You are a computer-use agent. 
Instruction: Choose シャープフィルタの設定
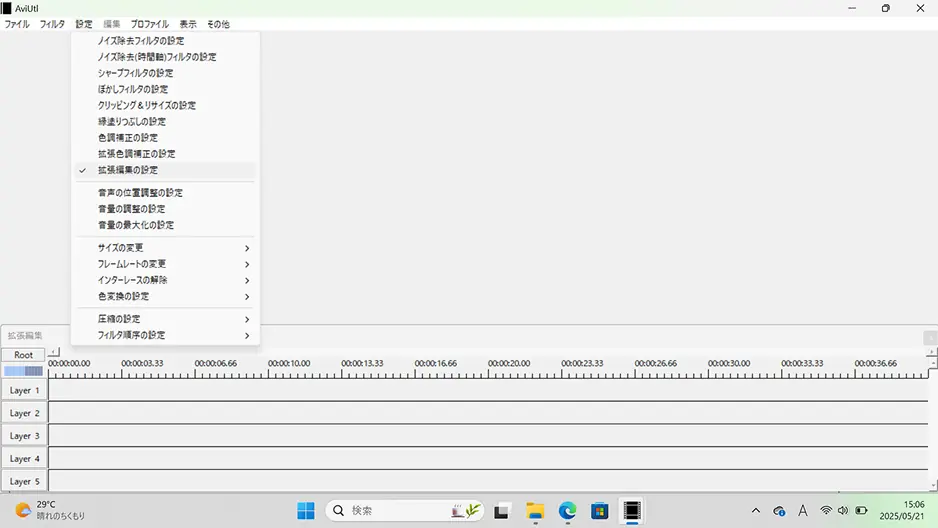pos(165,73)
